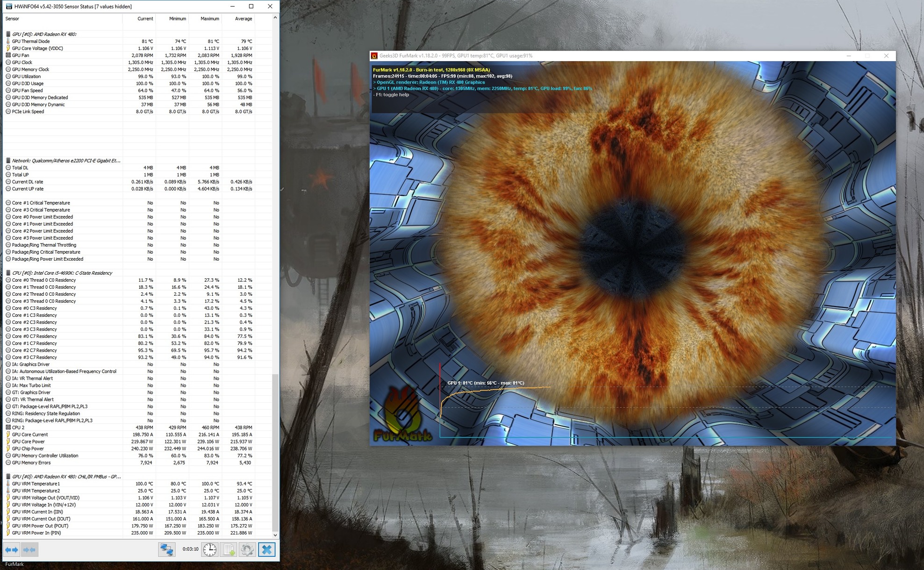Close sensors with the blue X button
This screenshot has width=924, height=570.
[x=266, y=549]
